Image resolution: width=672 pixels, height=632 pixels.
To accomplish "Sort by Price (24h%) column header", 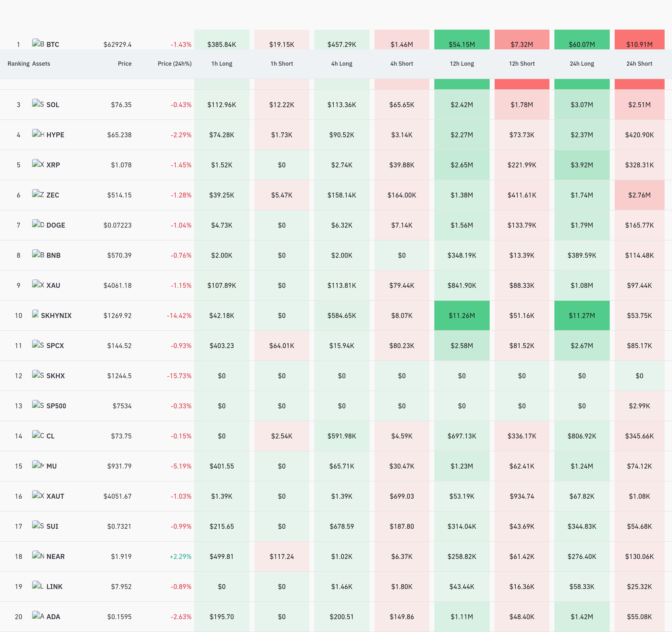I will pyautogui.click(x=174, y=63).
